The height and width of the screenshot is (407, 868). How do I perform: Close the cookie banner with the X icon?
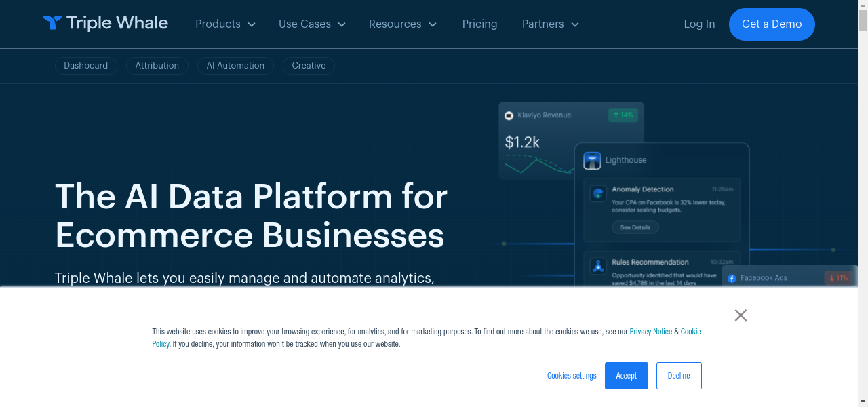741,315
